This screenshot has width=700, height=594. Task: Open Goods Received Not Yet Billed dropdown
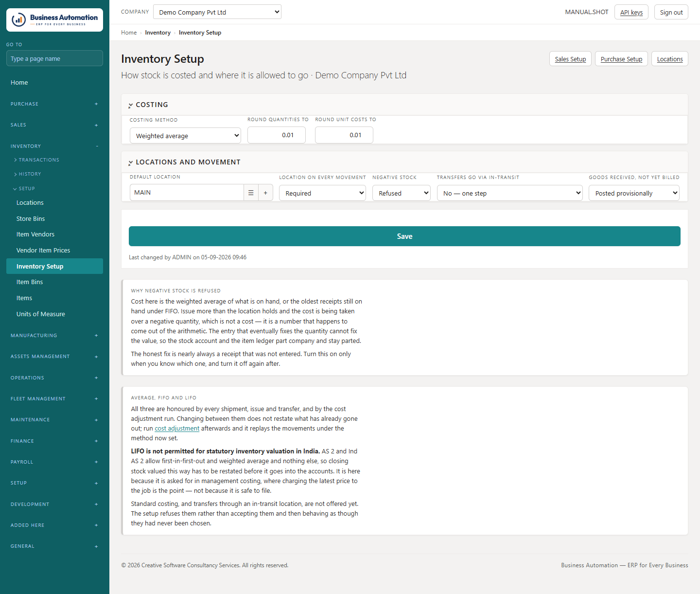(634, 193)
